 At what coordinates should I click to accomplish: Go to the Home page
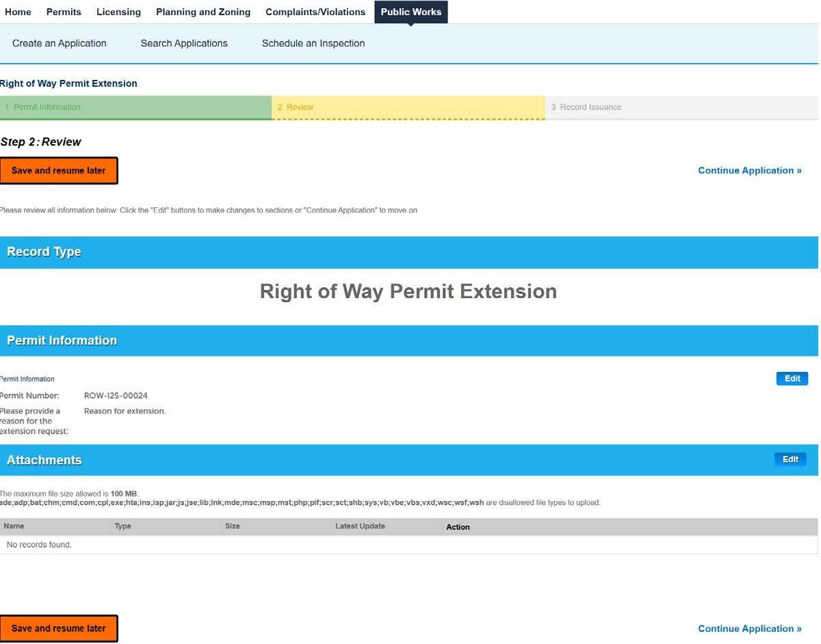18,12
